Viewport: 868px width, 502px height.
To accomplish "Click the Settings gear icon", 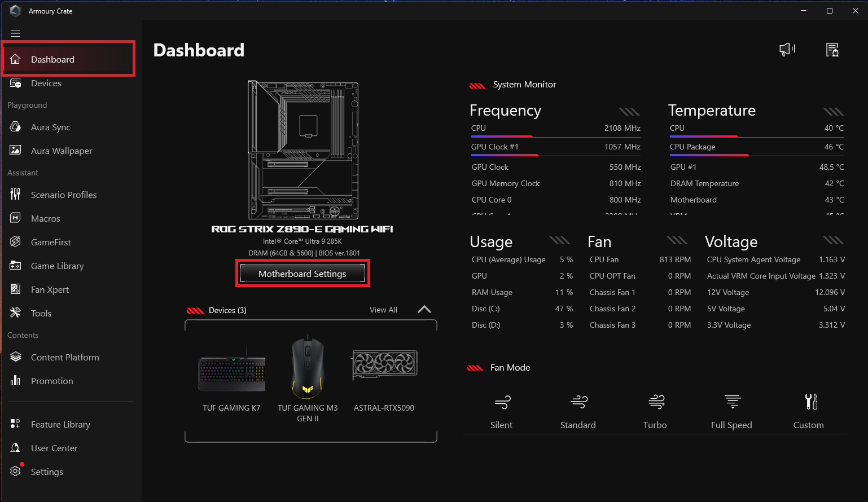I will pyautogui.click(x=15, y=472).
